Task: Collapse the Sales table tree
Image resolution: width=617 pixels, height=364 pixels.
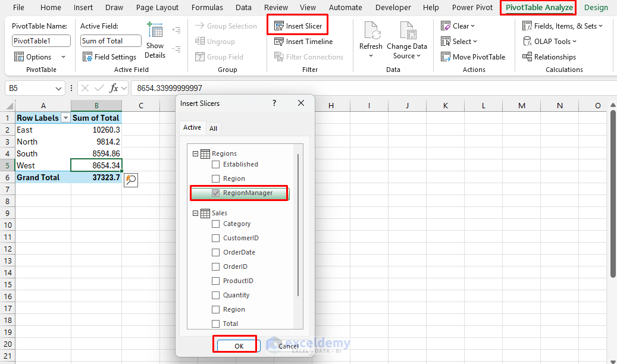Action: (195, 214)
